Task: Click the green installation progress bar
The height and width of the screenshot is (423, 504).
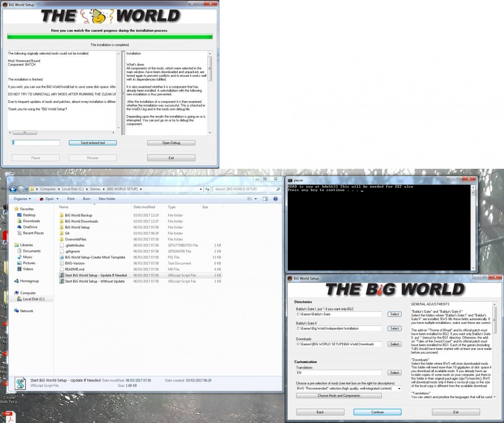Action: (x=110, y=37)
